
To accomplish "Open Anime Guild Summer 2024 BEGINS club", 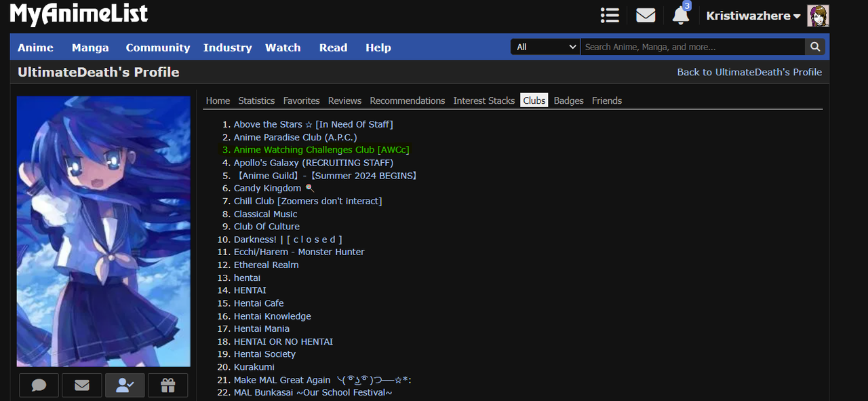I will point(325,176).
